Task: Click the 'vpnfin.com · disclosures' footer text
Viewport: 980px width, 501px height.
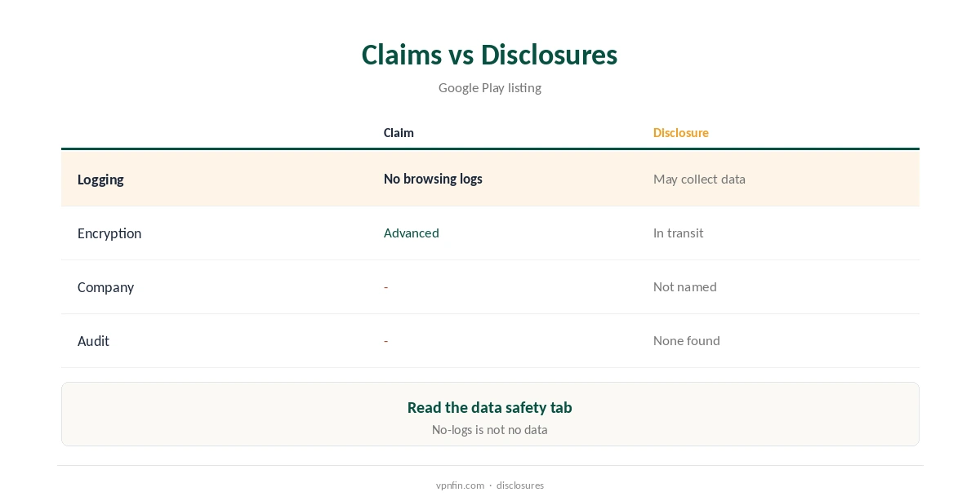Action: tap(489, 485)
